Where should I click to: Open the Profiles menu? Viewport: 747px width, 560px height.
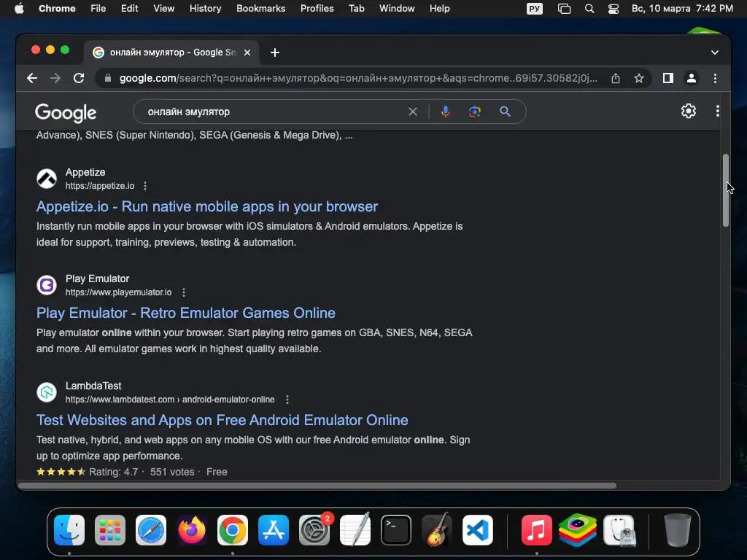317,9
